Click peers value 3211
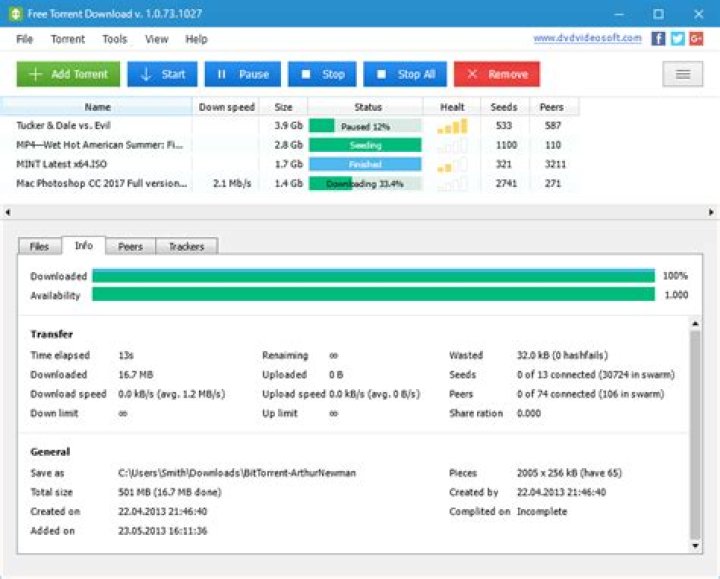Image resolution: width=720 pixels, height=579 pixels. pyautogui.click(x=555, y=164)
